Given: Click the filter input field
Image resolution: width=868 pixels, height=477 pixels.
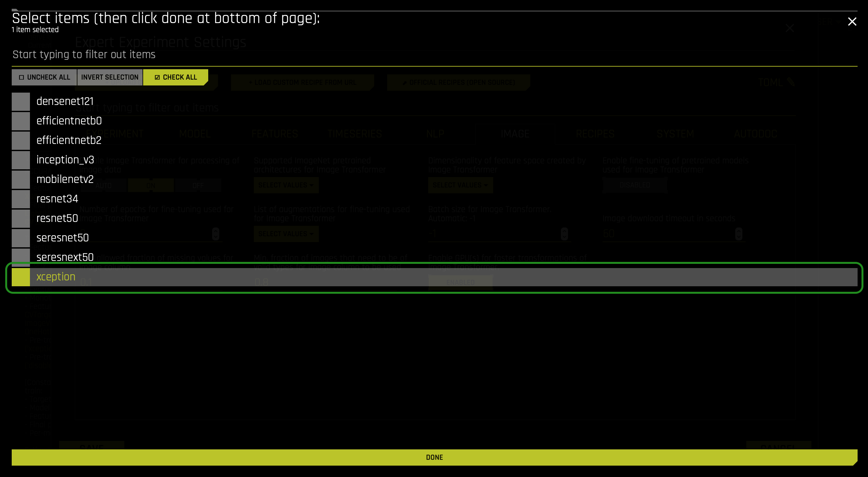Looking at the screenshot, I should (434, 55).
